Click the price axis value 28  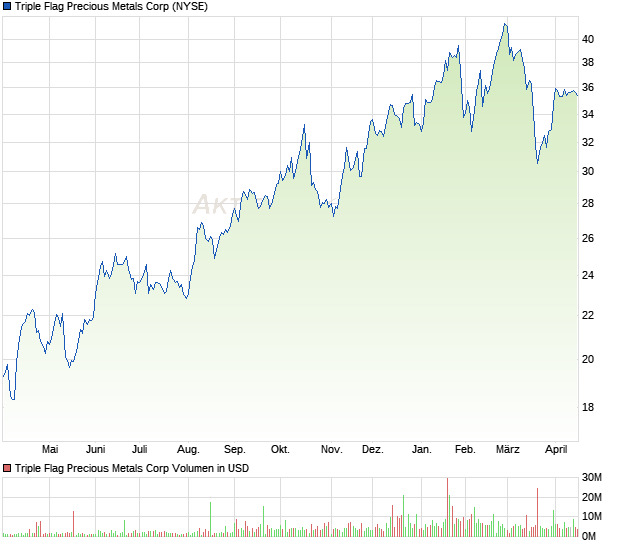point(588,203)
